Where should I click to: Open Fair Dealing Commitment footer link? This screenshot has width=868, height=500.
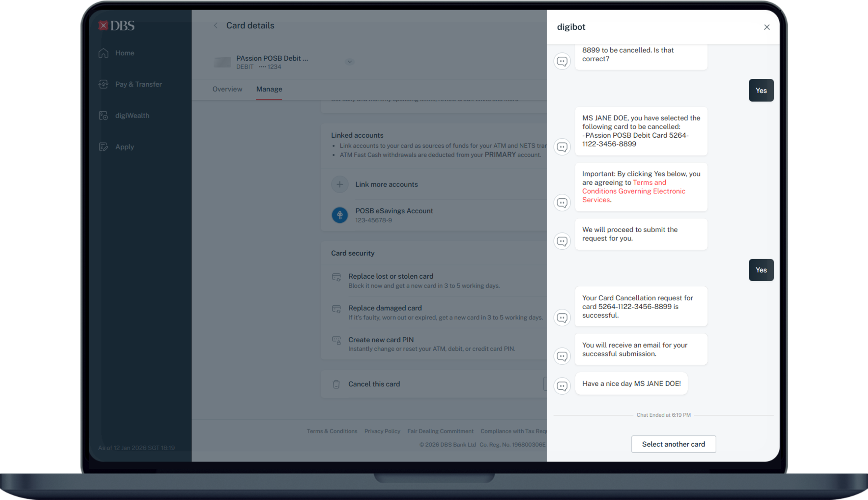click(x=440, y=431)
